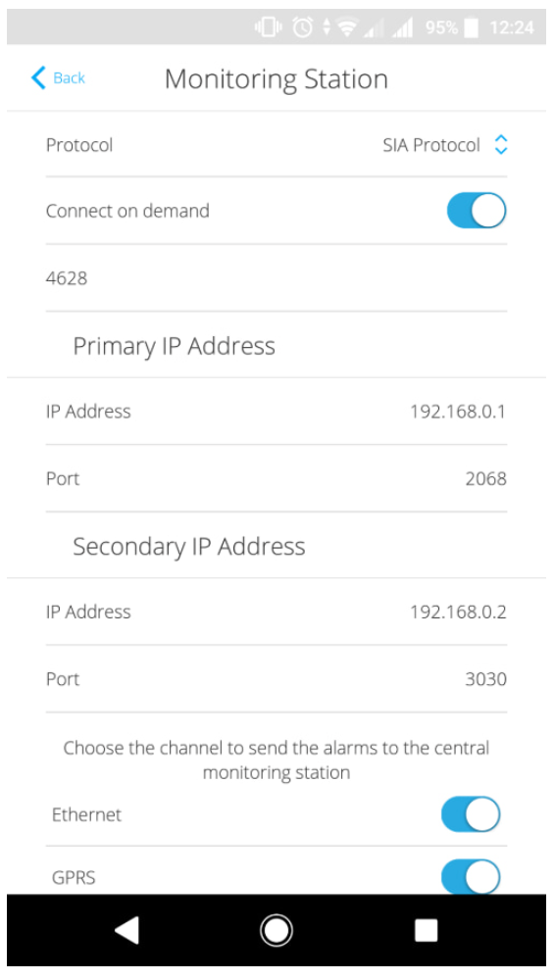Tap the vibrate mode status icon
Image resolution: width=555 pixels, height=980 pixels.
pyautogui.click(x=269, y=26)
